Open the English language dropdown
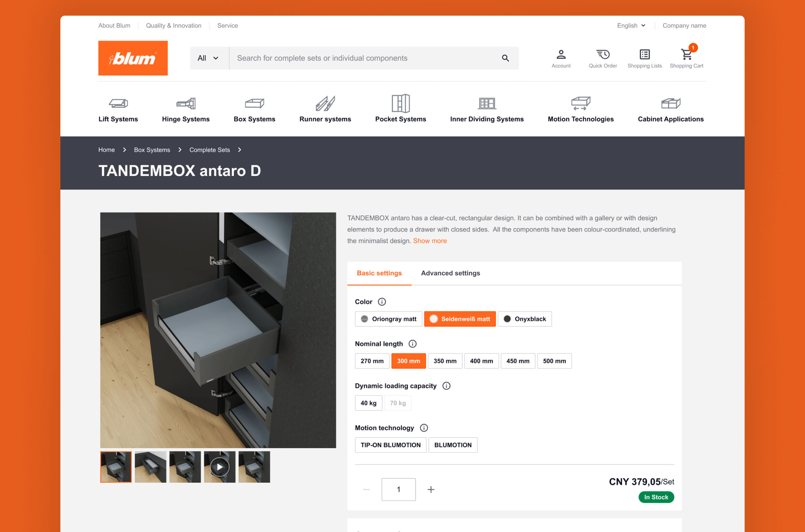 pyautogui.click(x=631, y=25)
